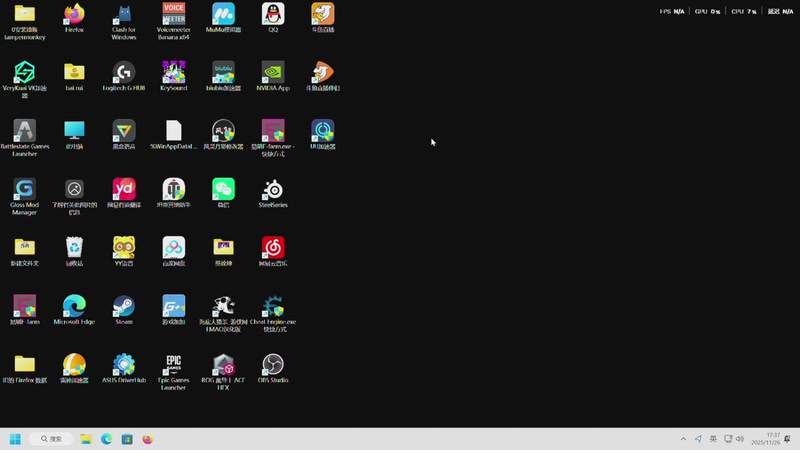The height and width of the screenshot is (450, 800).
Task: Open Microsoft Store taskbar icon
Action: click(127, 439)
